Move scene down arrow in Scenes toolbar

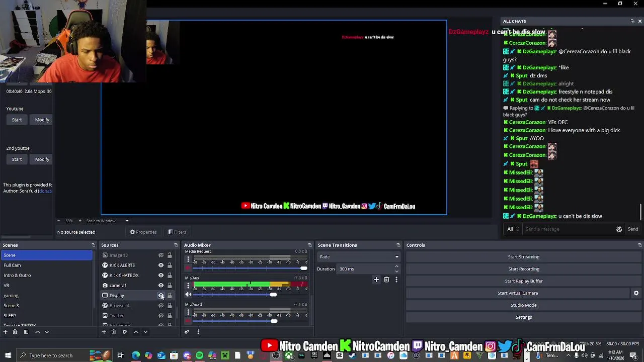point(47,332)
